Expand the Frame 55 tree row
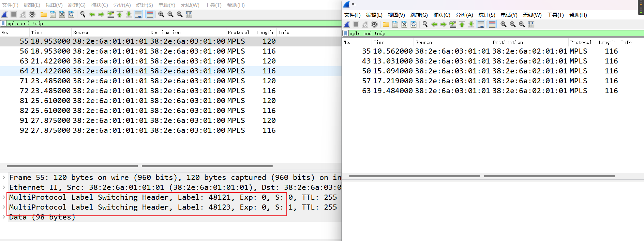Image resolution: width=644 pixels, height=241 pixels. (4, 178)
